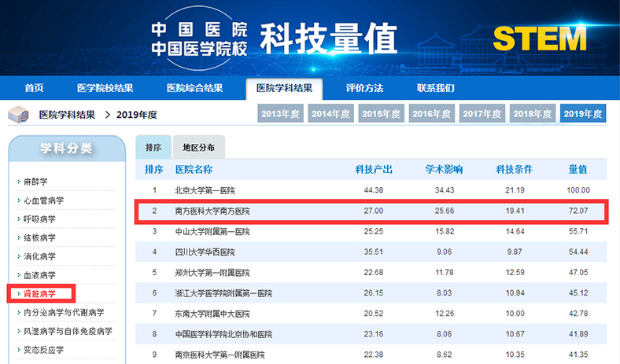This screenshot has height=364, width=620.
Task: Go to the 首页 home menu
Action: pyautogui.click(x=34, y=88)
